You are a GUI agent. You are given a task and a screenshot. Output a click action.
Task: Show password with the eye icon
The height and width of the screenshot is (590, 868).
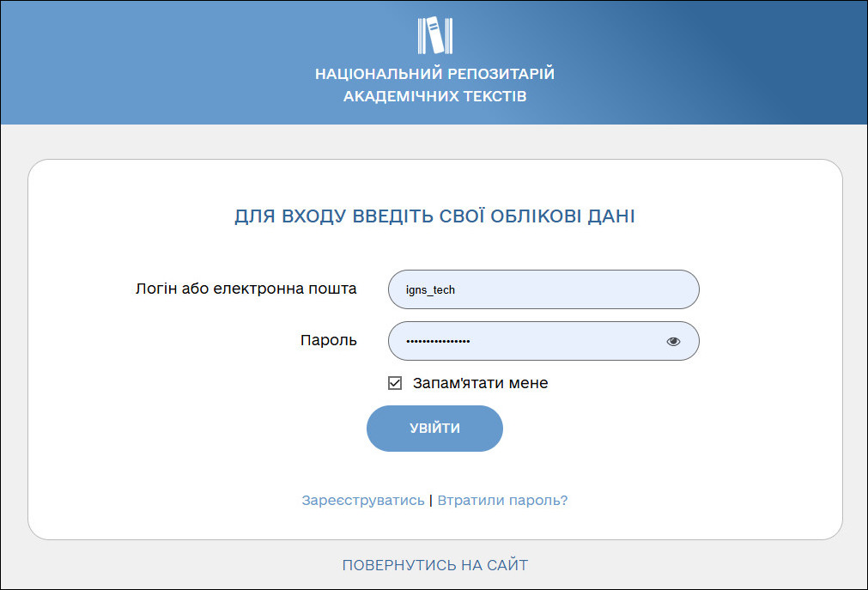tap(673, 341)
